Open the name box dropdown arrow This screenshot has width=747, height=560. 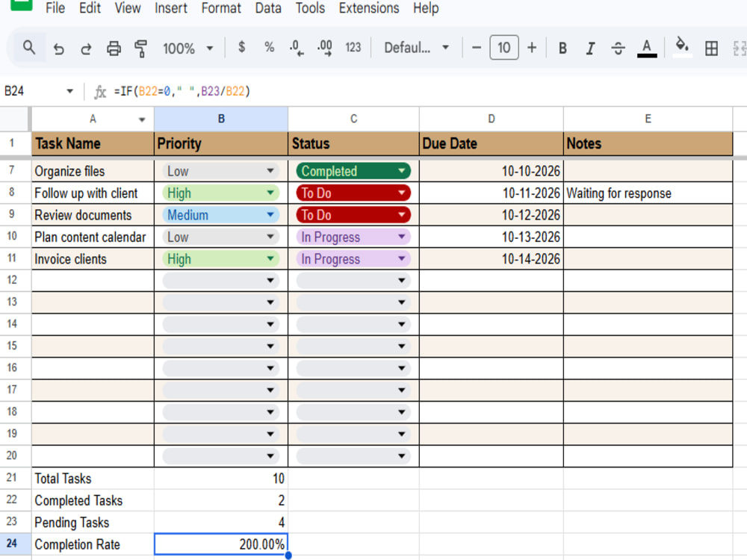click(x=69, y=91)
